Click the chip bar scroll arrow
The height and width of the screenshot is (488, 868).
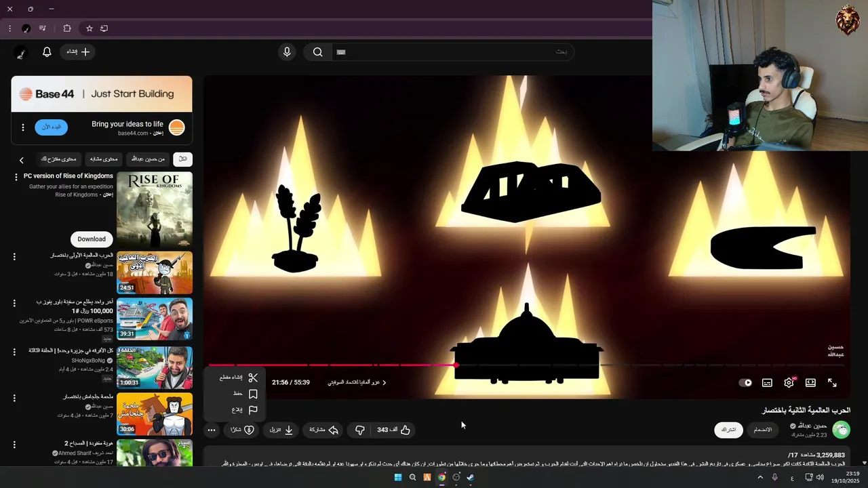[22, 160]
